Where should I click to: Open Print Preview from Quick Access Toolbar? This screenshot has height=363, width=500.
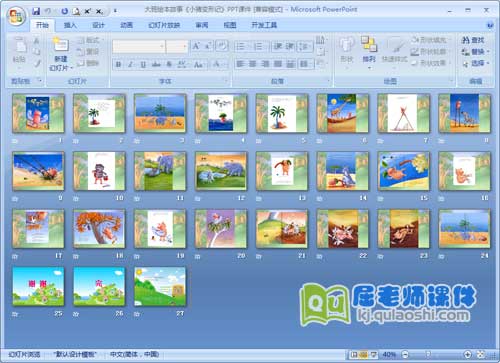76,11
